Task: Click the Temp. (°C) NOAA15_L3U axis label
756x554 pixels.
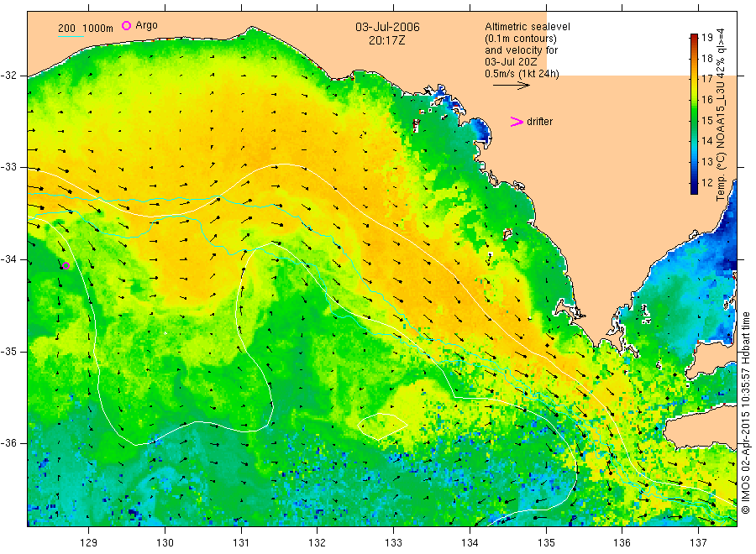Action: pos(721,115)
